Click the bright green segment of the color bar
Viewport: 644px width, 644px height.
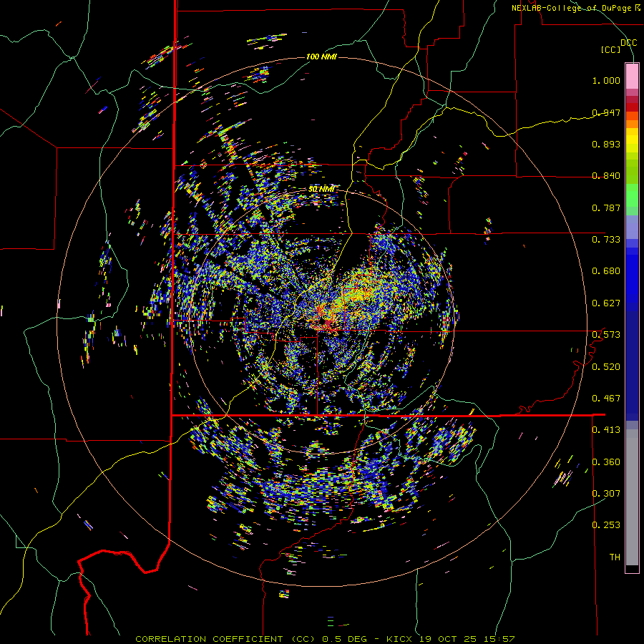632,195
